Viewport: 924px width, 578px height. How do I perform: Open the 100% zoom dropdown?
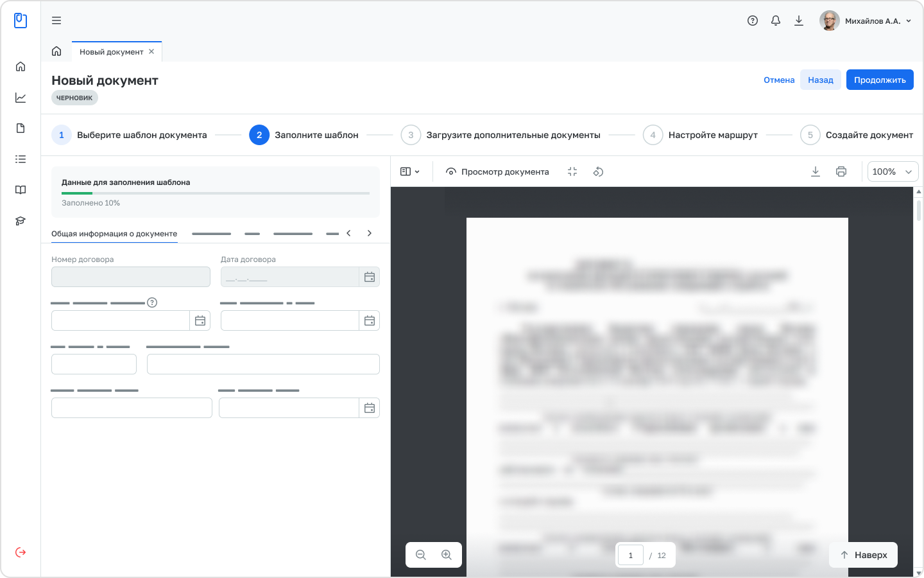(893, 171)
